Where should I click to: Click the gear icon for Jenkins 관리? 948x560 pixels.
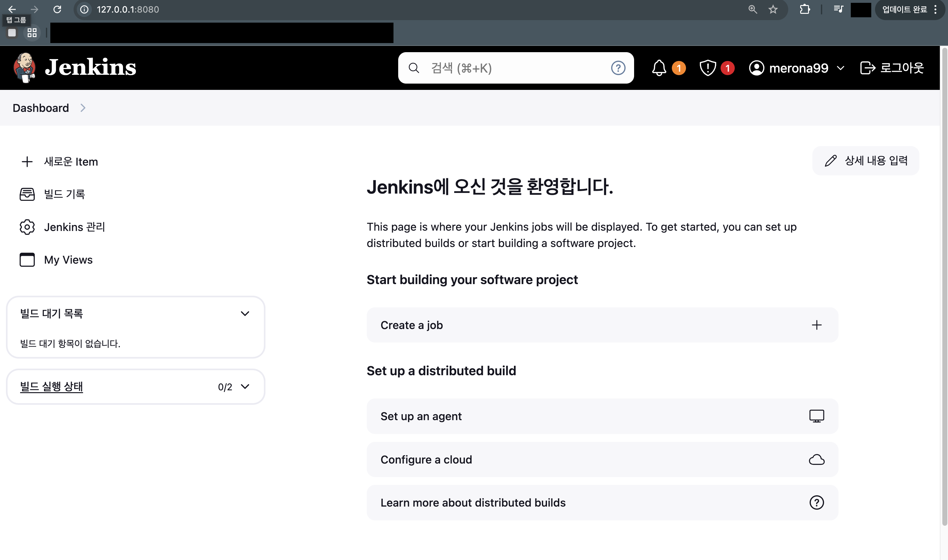click(27, 227)
